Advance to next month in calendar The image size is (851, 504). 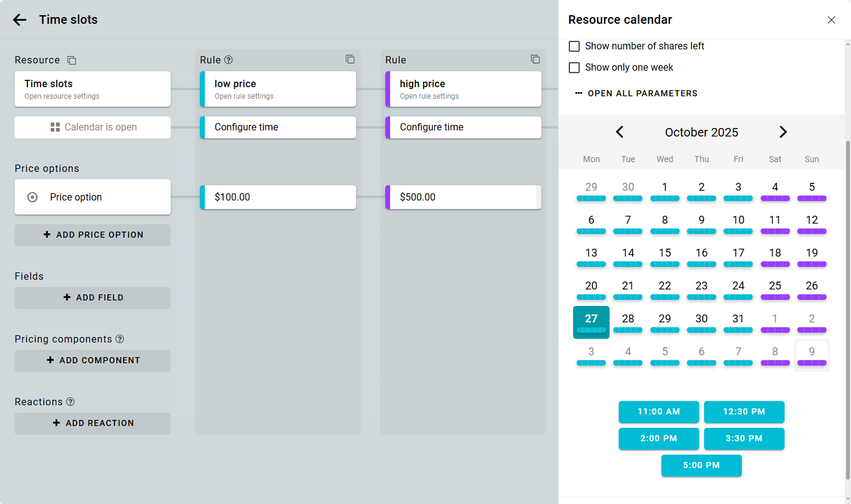pos(783,132)
